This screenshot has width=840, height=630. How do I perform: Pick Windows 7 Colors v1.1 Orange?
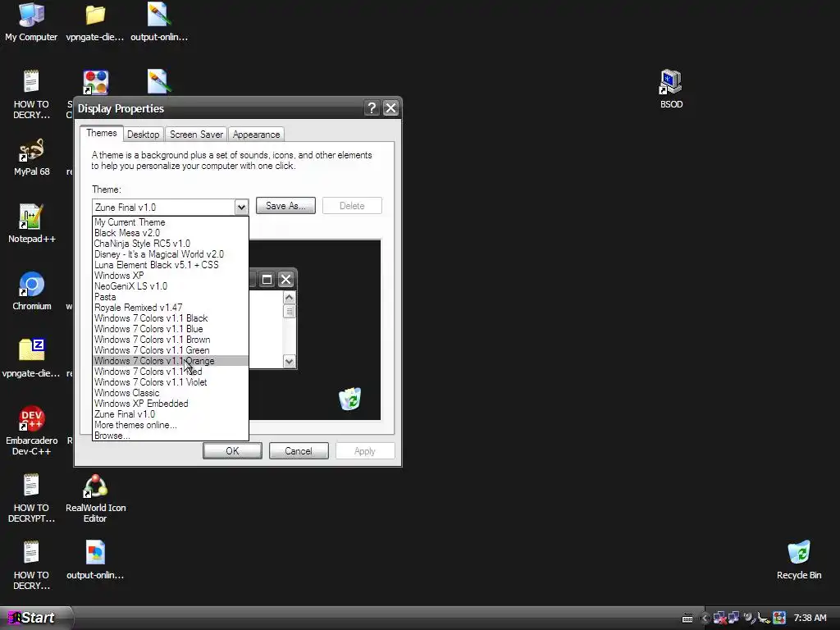171,361
